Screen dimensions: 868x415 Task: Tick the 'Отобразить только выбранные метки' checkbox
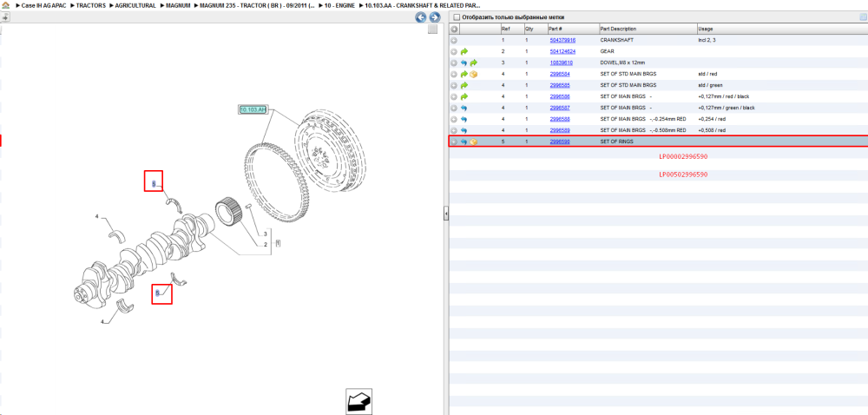(456, 17)
